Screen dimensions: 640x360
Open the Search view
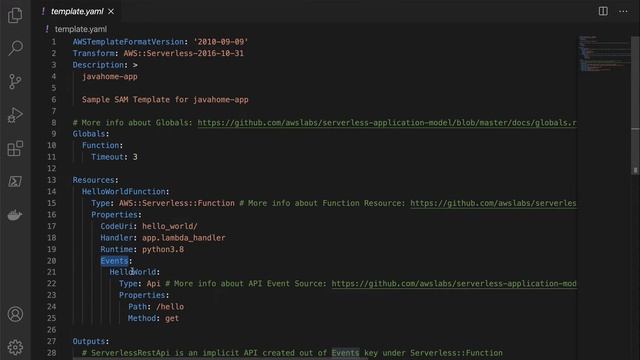tap(15, 48)
